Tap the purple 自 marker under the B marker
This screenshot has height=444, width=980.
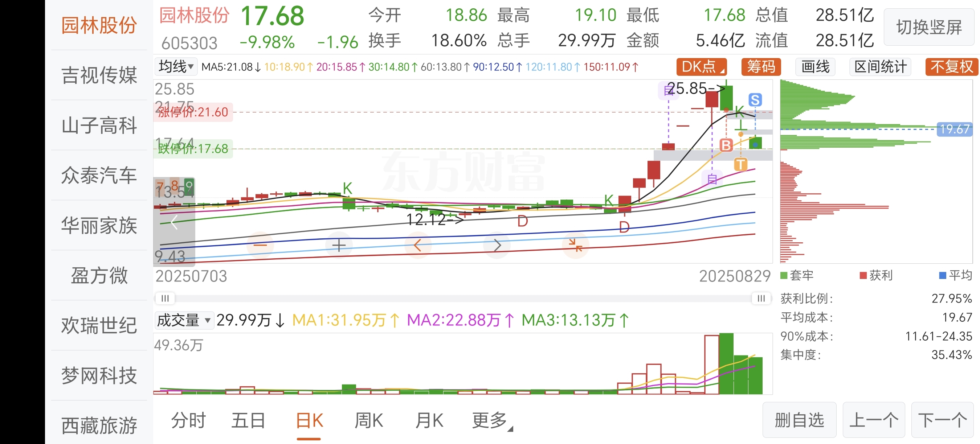712,179
